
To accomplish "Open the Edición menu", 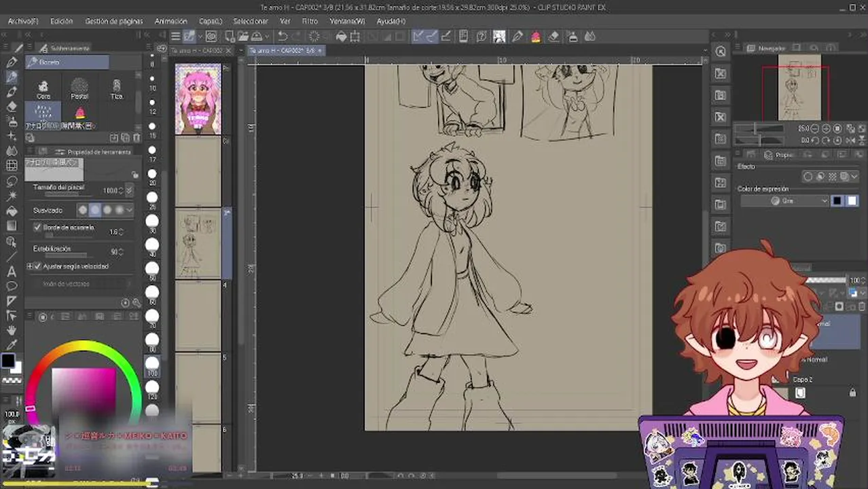I will click(62, 21).
